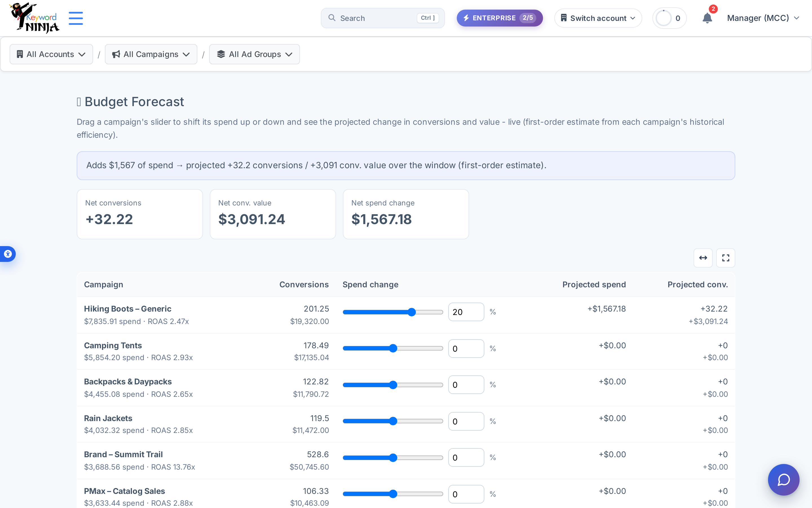The width and height of the screenshot is (812, 508).
Task: Select the Hiking Boots – Generic campaign name
Action: click(x=127, y=309)
